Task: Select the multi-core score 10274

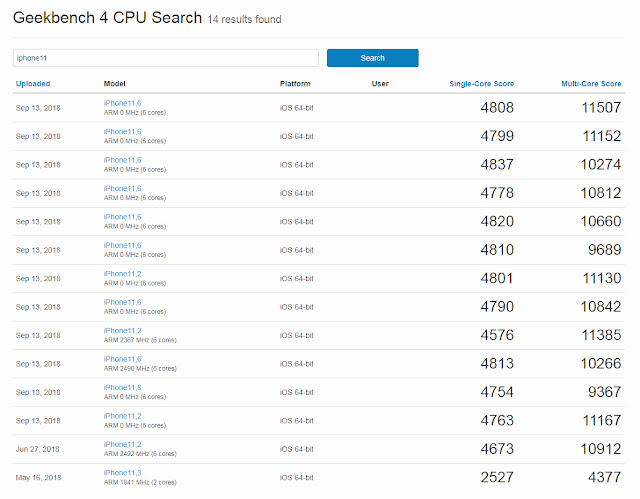Action: pos(601,164)
